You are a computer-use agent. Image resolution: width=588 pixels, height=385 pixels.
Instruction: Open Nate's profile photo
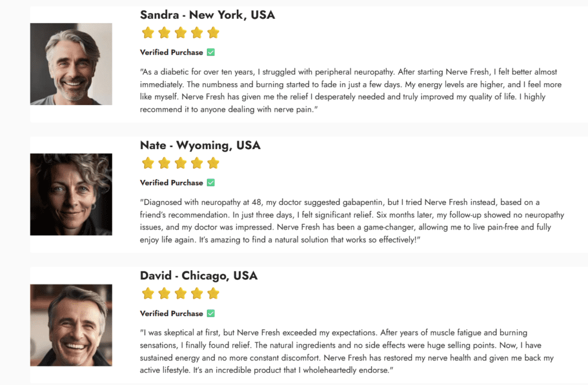coord(71,195)
